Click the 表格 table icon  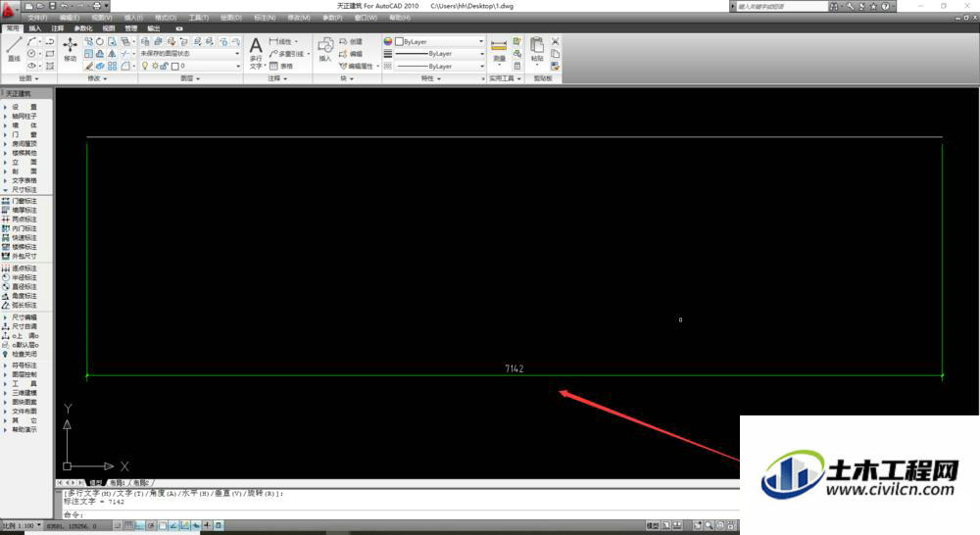[x=273, y=66]
